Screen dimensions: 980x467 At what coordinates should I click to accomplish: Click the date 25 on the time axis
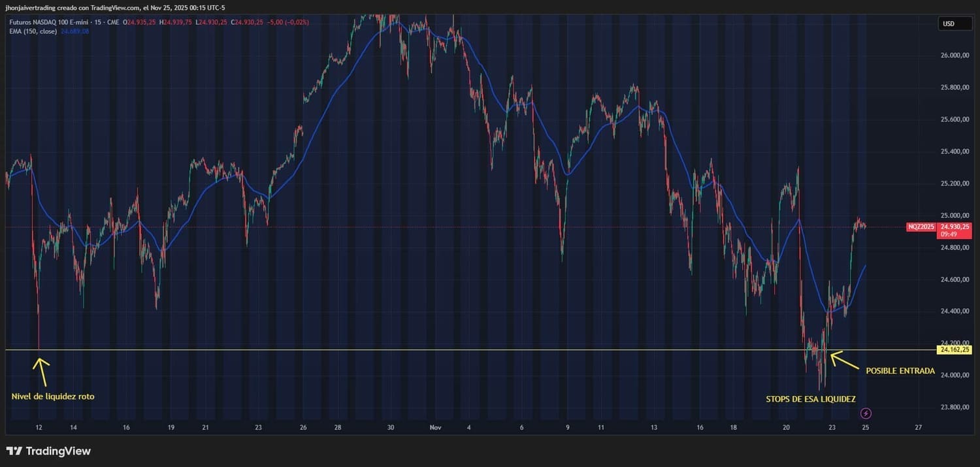(865, 428)
